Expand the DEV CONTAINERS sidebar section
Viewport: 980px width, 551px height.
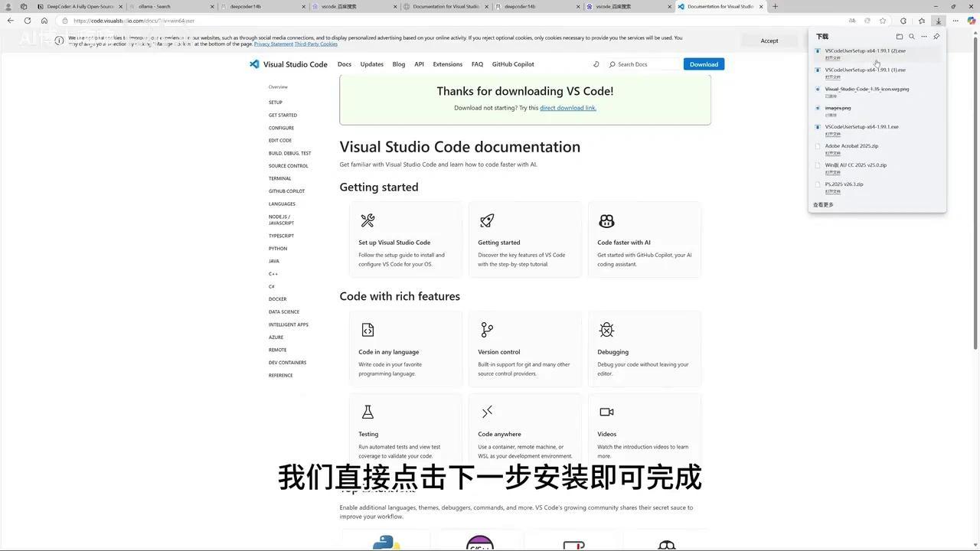(287, 363)
